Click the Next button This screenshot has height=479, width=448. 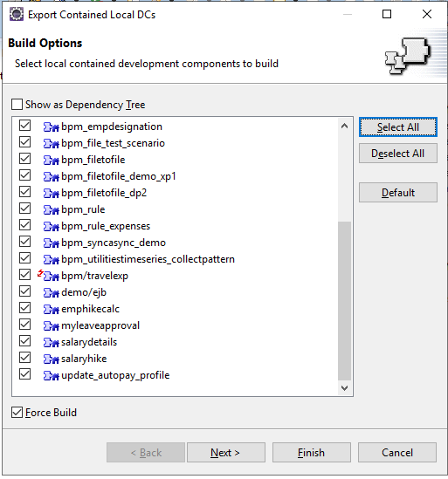[x=225, y=453]
